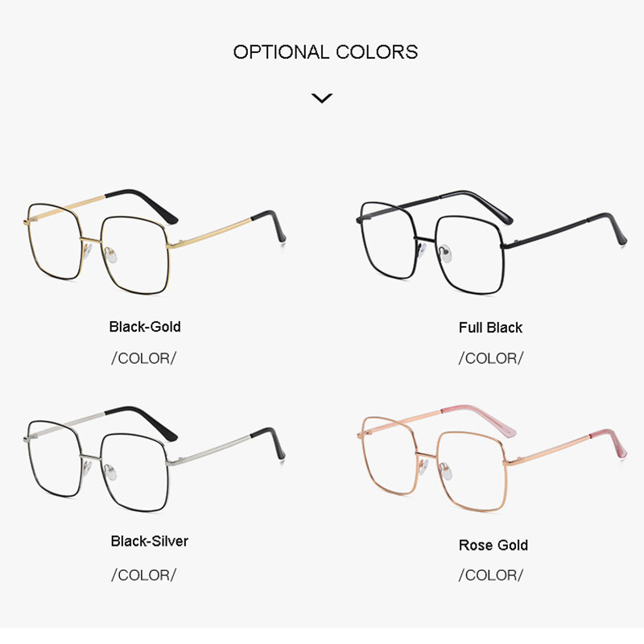Screen dimensions: 644x644
Task: Click /COLOR/ text under Black-Gold
Action: pos(144,358)
